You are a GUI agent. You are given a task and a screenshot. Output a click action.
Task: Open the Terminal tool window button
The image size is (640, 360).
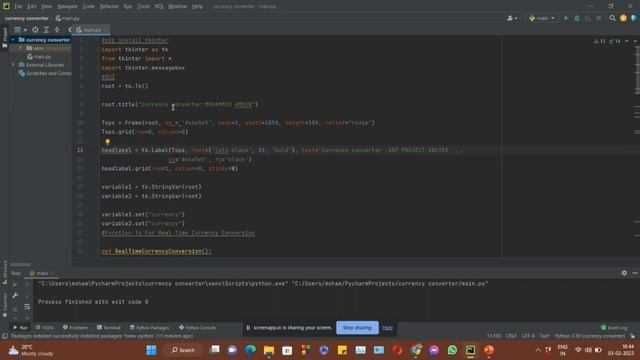109,327
